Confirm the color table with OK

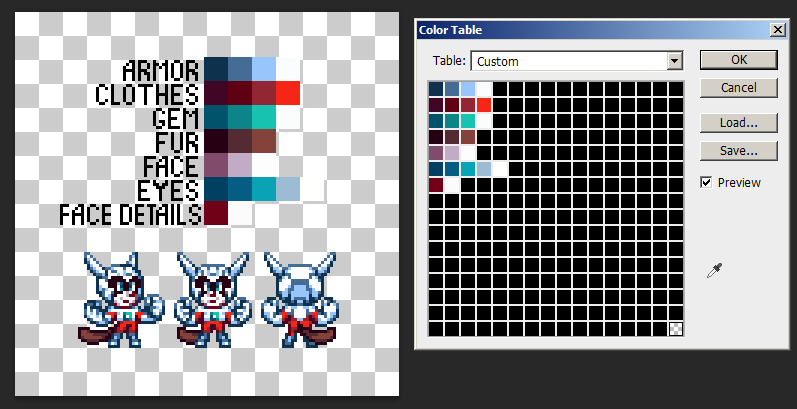coord(739,60)
